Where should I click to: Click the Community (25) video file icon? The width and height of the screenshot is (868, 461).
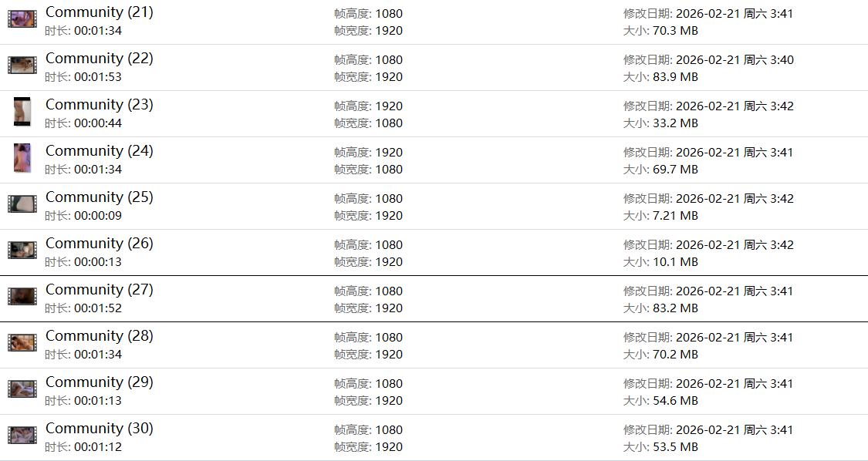(22, 204)
